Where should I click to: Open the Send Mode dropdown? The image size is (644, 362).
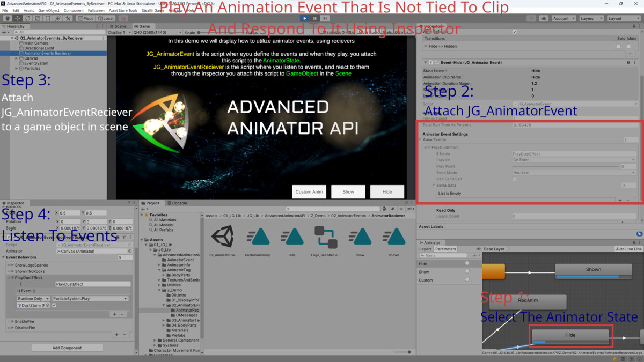[574, 173]
